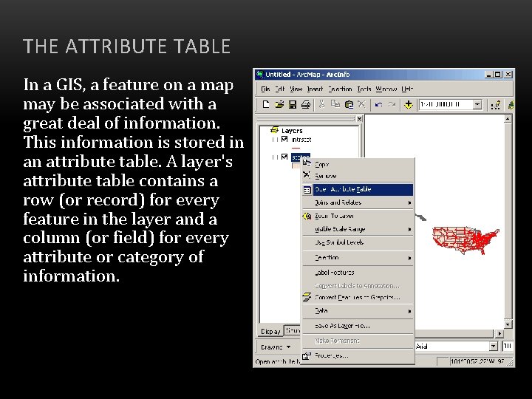
Task: Open the Help menu
Action: click(407, 89)
